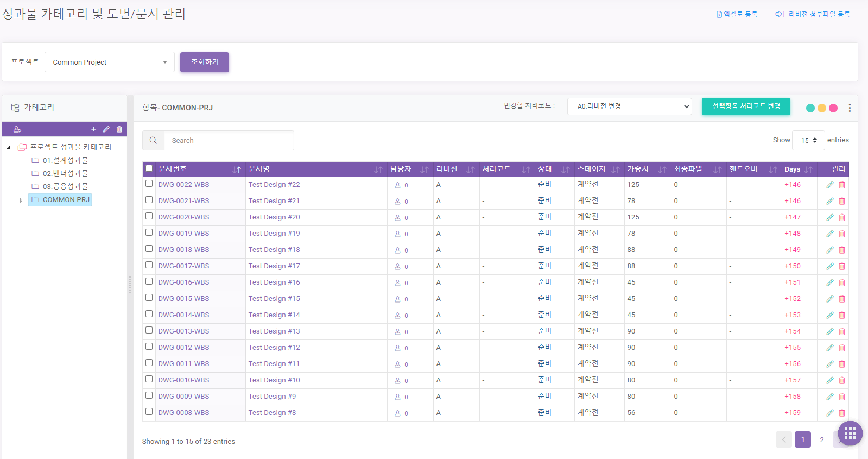This screenshot has height=459, width=868.
Task: Delete row DWG-0016-WBS with the trash icon
Action: (842, 282)
